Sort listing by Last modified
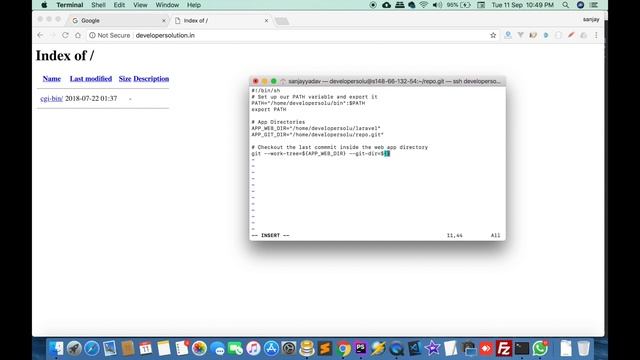 tap(91, 79)
